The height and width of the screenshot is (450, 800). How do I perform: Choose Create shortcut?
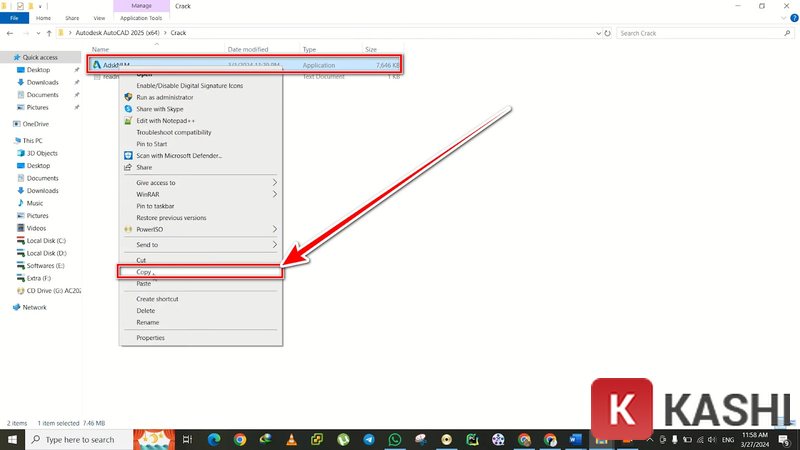tap(201, 299)
